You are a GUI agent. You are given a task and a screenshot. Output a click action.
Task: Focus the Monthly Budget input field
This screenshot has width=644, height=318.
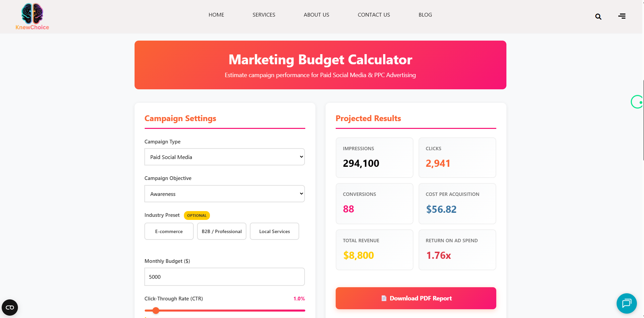click(224, 277)
